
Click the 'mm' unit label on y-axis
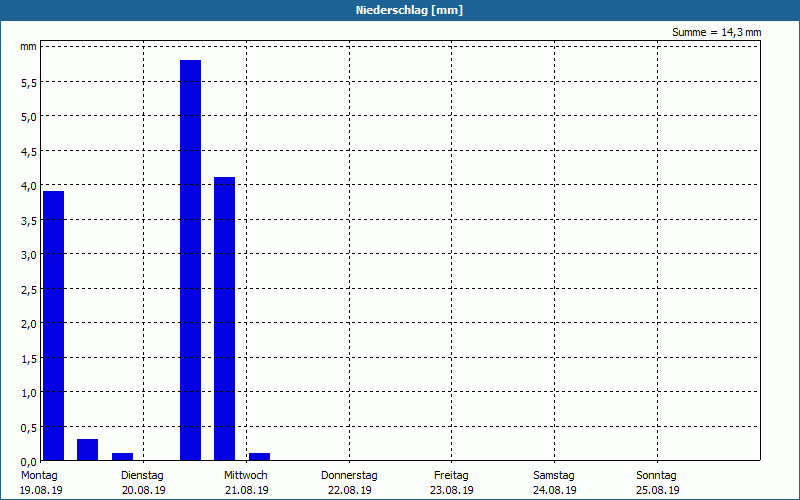[x=29, y=47]
